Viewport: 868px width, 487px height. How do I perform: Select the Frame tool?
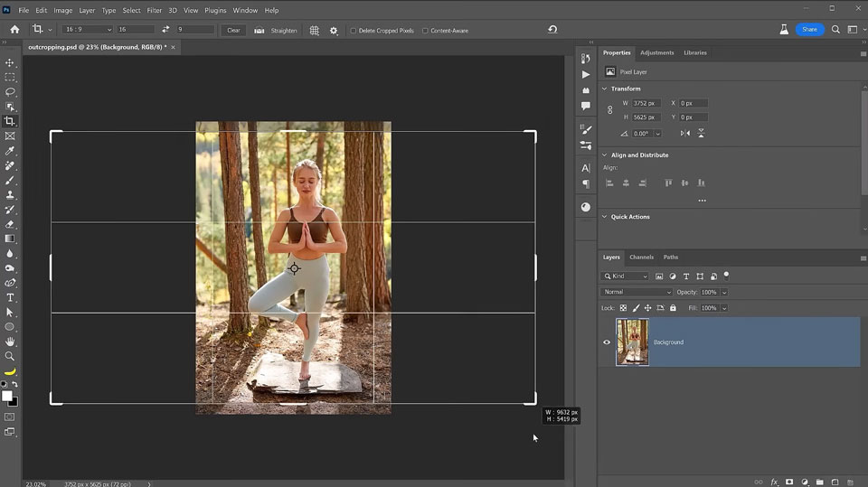pyautogui.click(x=10, y=136)
